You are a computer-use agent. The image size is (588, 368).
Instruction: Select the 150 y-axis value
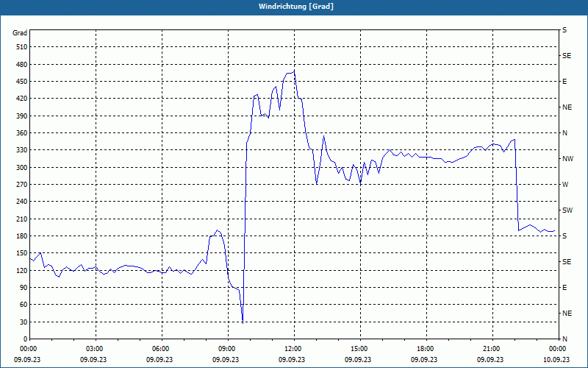coord(22,253)
